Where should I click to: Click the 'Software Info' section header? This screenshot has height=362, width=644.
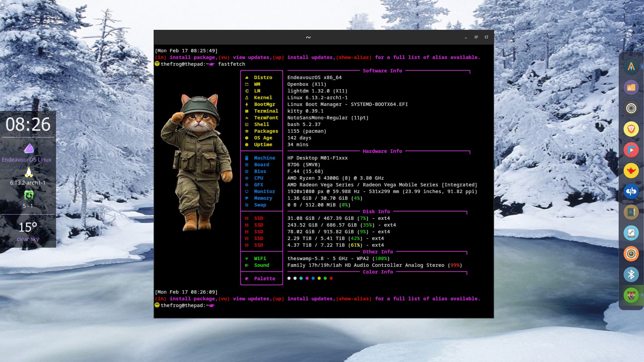pos(382,71)
